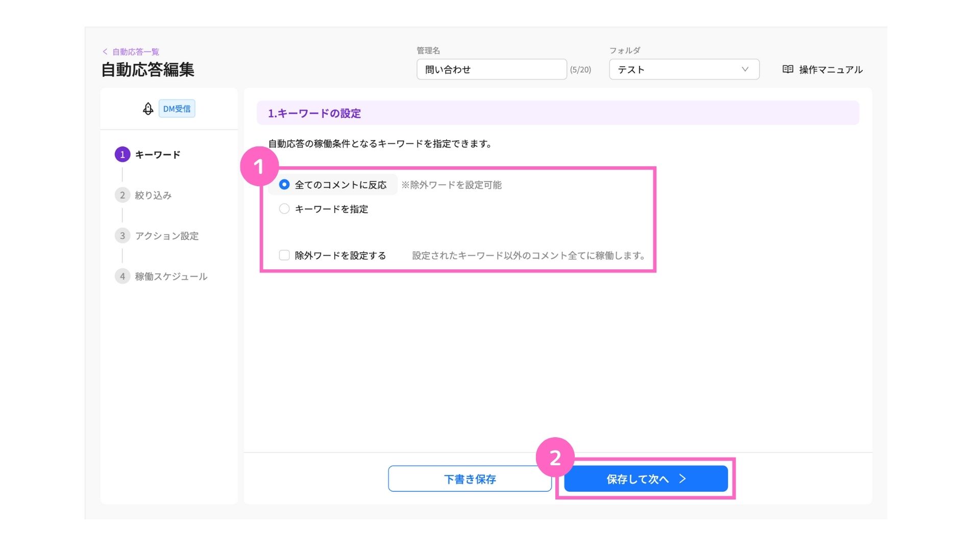Image resolution: width=980 pixels, height=551 pixels.
Task: Click the 設定されたキーワード以外のコメント description text
Action: pyautogui.click(x=528, y=255)
